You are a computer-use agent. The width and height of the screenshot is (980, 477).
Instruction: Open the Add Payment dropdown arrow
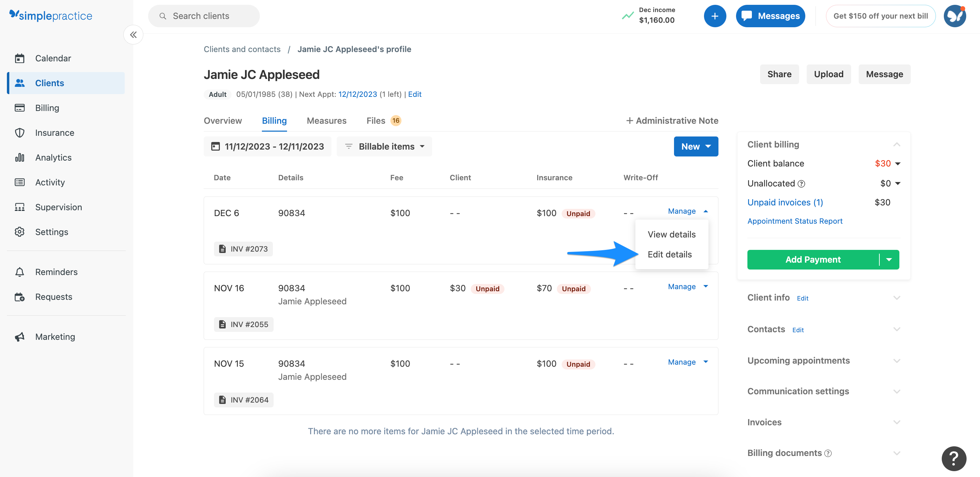[889, 260]
